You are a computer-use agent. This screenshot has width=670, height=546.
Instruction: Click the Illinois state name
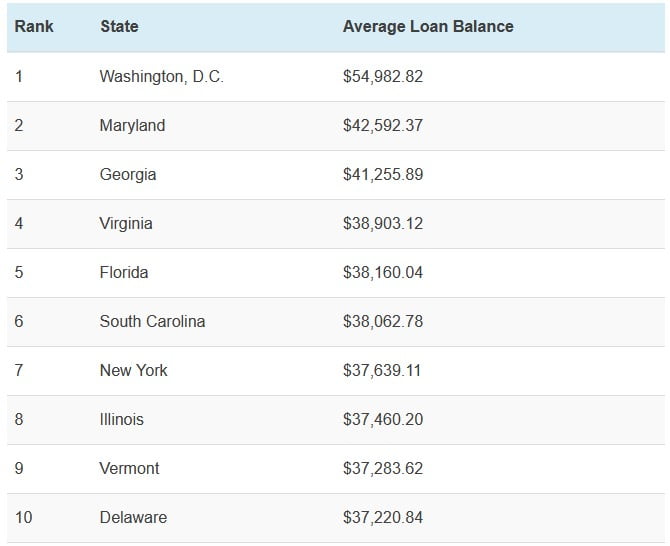tap(121, 419)
